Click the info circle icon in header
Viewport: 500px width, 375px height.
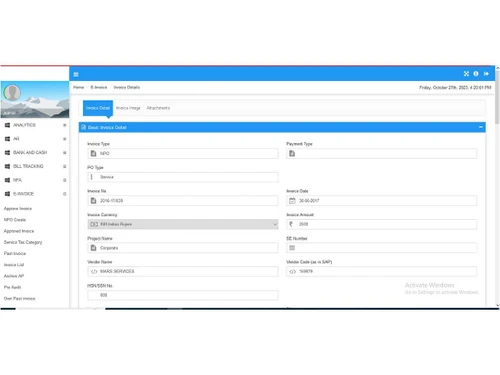point(476,74)
